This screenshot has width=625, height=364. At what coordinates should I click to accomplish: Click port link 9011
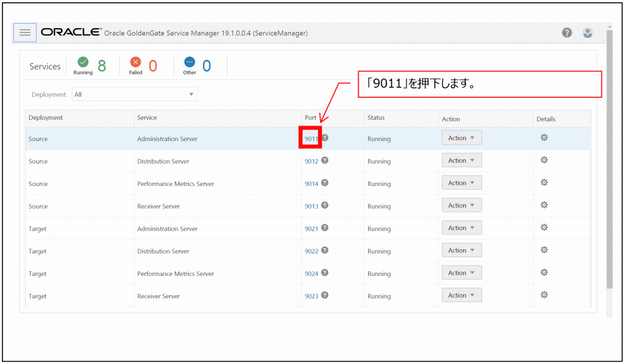click(311, 139)
